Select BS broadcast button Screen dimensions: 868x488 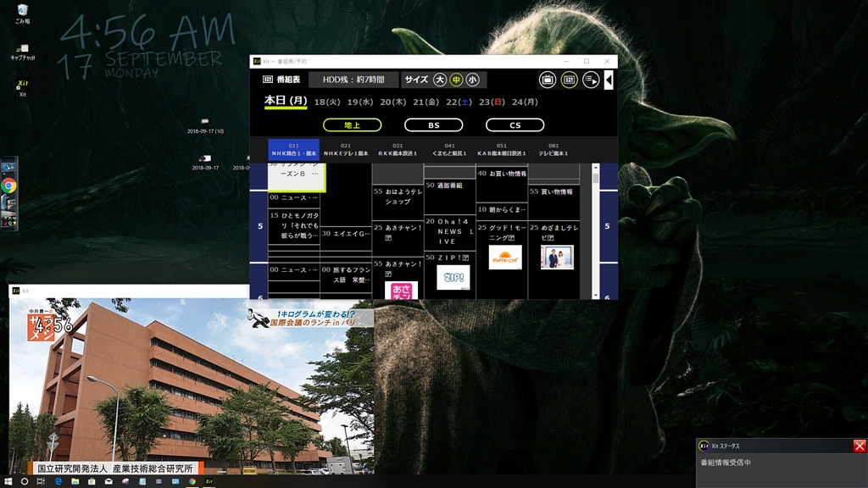pos(433,125)
